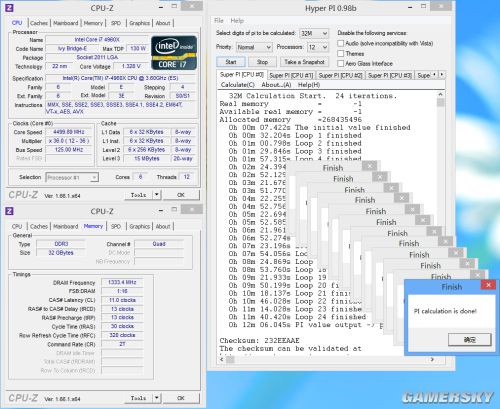Screen dimensions: 500x409
Task: Close the frontmost Finish dialog with red X
Action: coord(488,285)
